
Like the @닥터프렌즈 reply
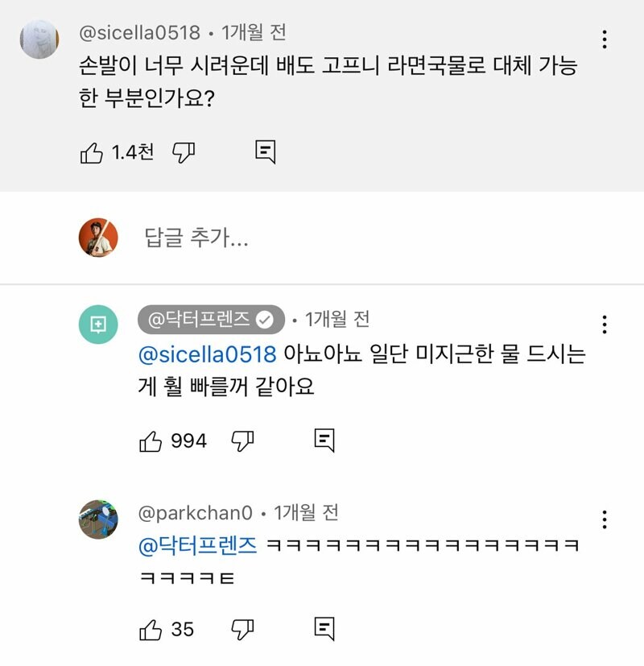pos(153,440)
